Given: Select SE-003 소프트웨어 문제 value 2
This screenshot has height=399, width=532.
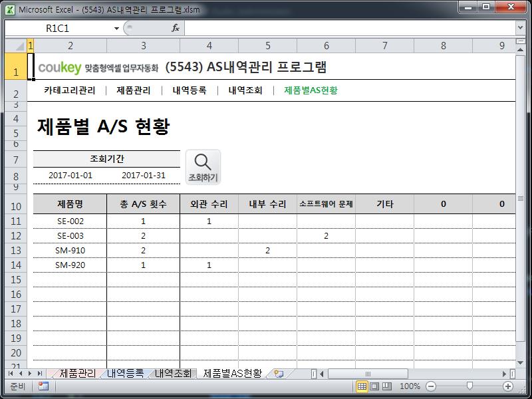Looking at the screenshot, I should [x=326, y=236].
